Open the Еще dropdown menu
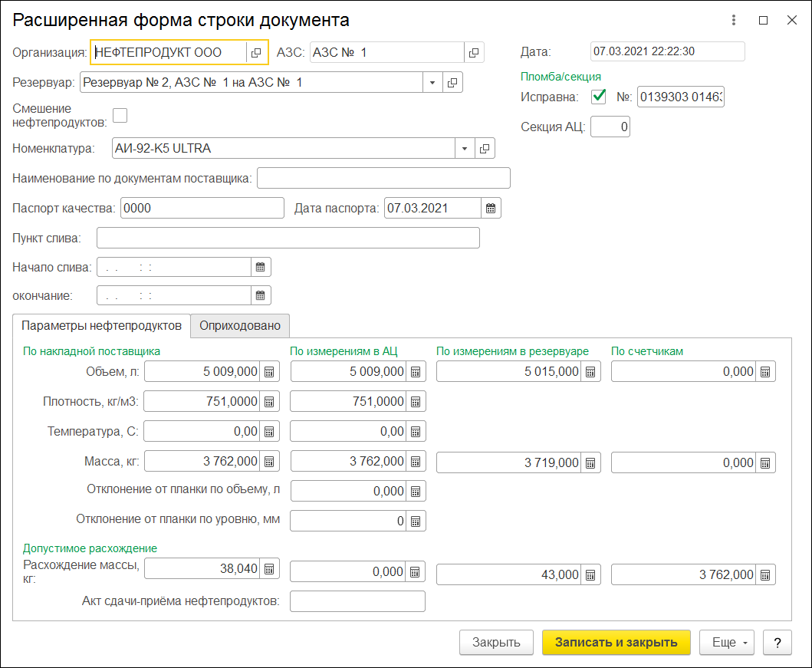The height and width of the screenshot is (668, 812). (x=726, y=643)
